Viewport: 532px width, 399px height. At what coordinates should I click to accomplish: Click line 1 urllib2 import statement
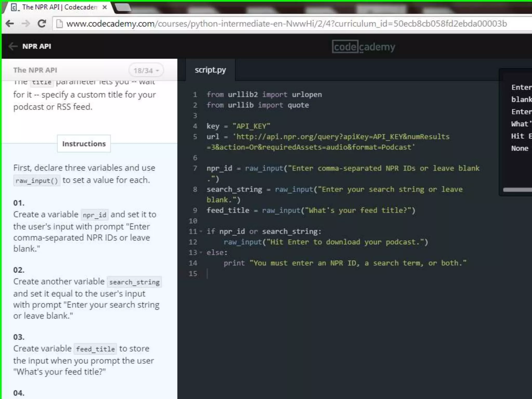click(x=264, y=95)
